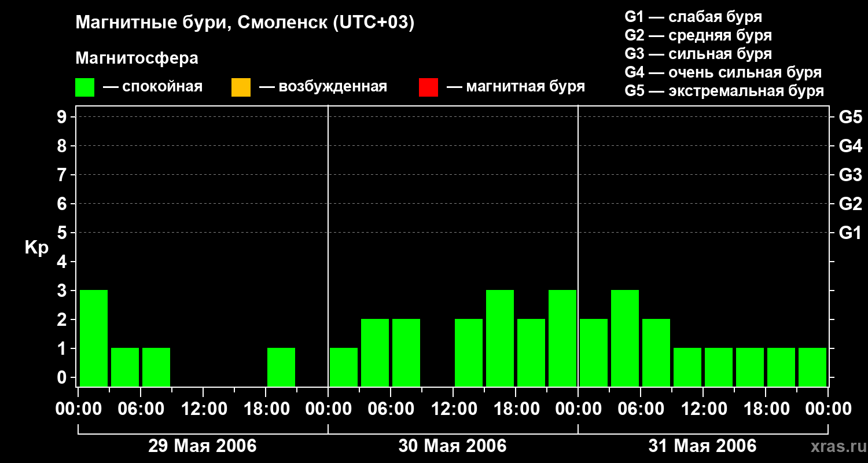Screen dimensions: 868x463
Task: Select the '30 Мая 2006' date label
Action: (x=452, y=446)
